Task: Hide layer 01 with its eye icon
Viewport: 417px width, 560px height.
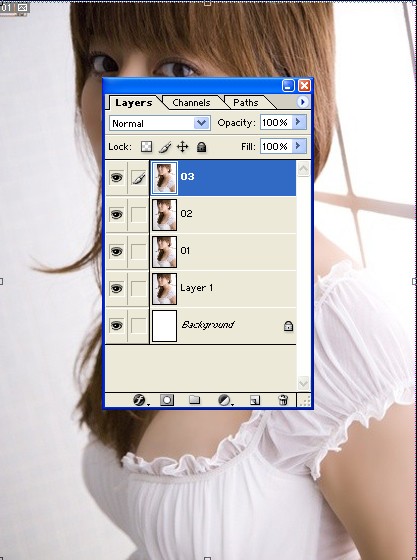Action: pos(116,251)
